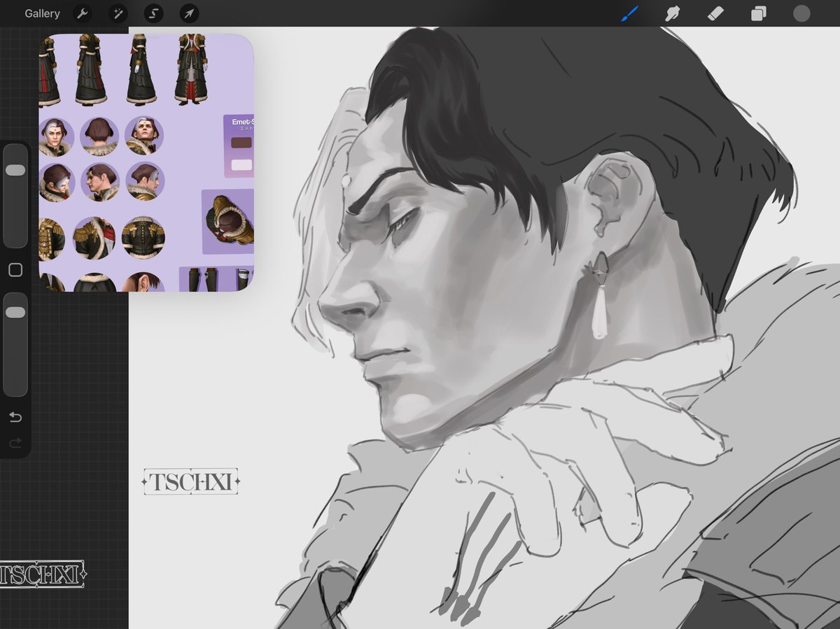Viewport: 840px width, 629px height.
Task: Adjust the brush opacity slider
Action: click(x=15, y=344)
